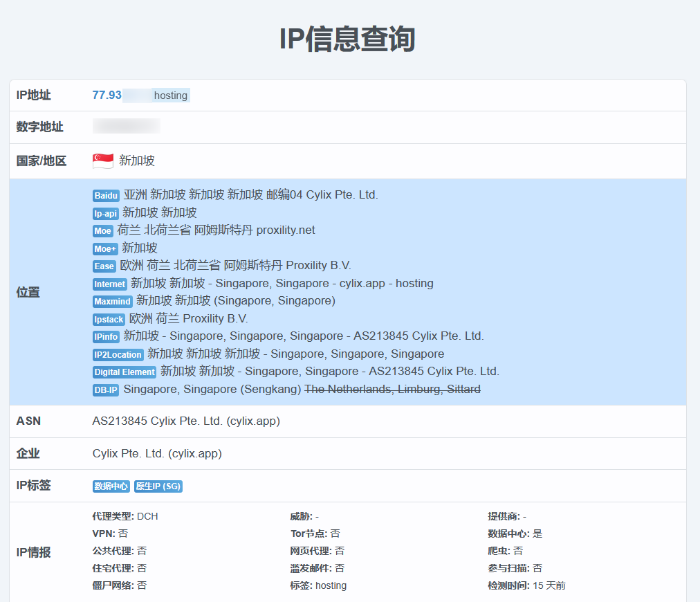Click the DB-IP source badge
The image size is (700, 602).
point(104,390)
